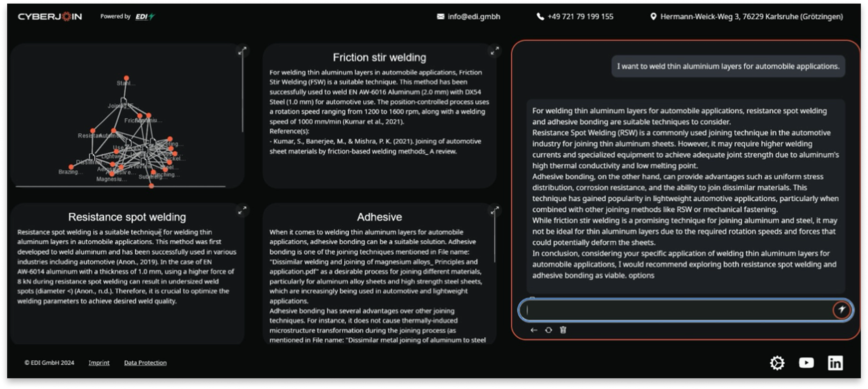Click the Imprint link

coord(99,363)
